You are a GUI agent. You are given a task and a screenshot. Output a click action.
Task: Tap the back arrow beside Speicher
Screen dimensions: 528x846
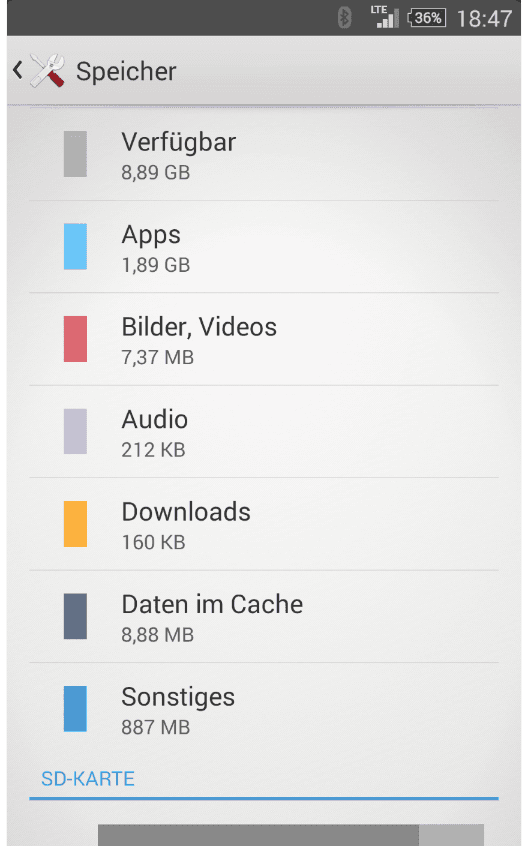18,70
